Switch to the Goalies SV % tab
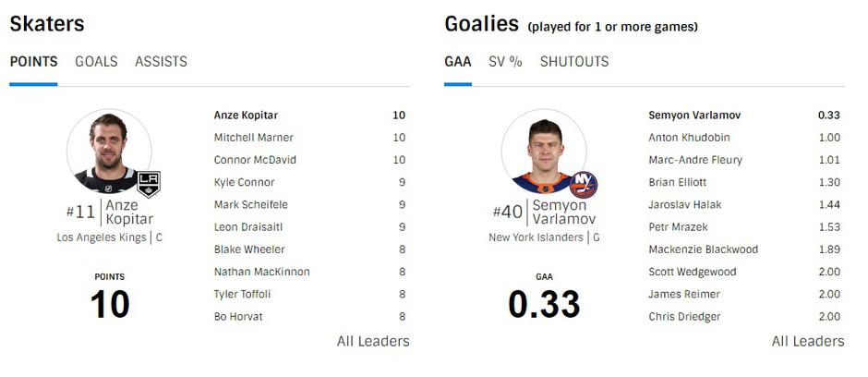Viewport: 868px width, 377px height. 505,62
